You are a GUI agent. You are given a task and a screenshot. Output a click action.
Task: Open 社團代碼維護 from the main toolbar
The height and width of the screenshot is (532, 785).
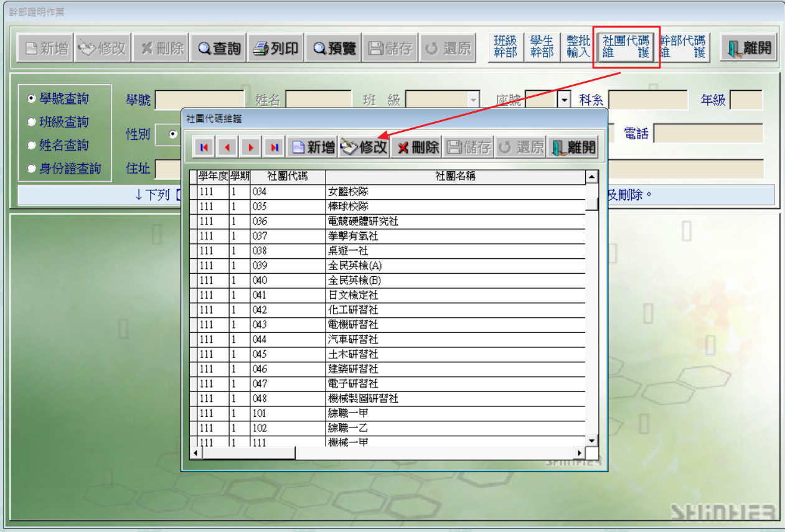[x=626, y=47]
